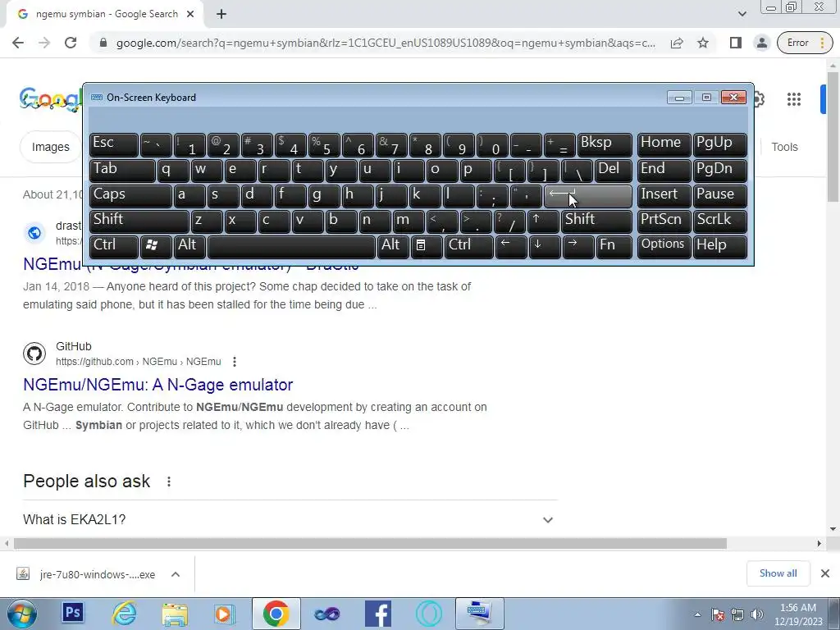The height and width of the screenshot is (630, 840).
Task: Click the volume speaker tray icon
Action: coord(757,614)
